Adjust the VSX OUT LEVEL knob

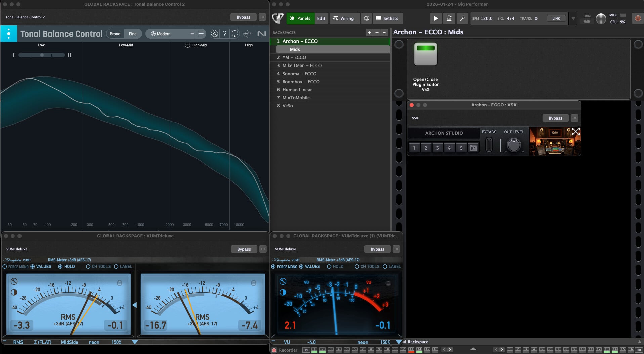tap(514, 145)
